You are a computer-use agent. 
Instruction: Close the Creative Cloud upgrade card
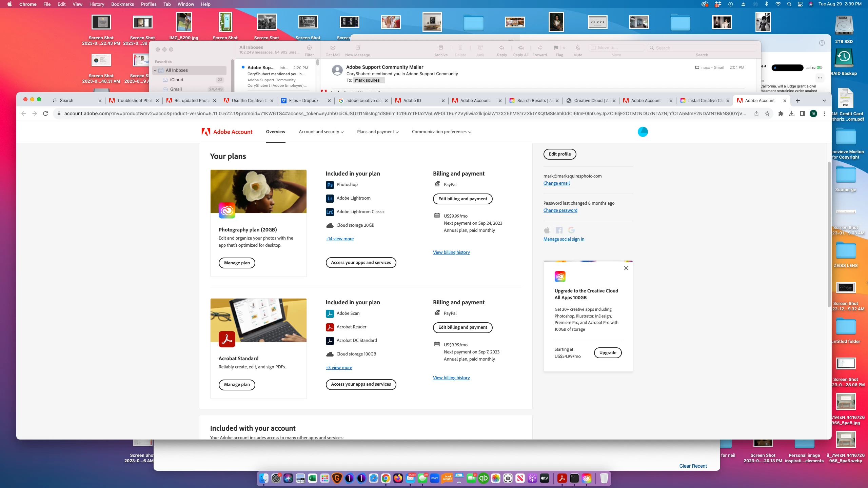point(626,268)
